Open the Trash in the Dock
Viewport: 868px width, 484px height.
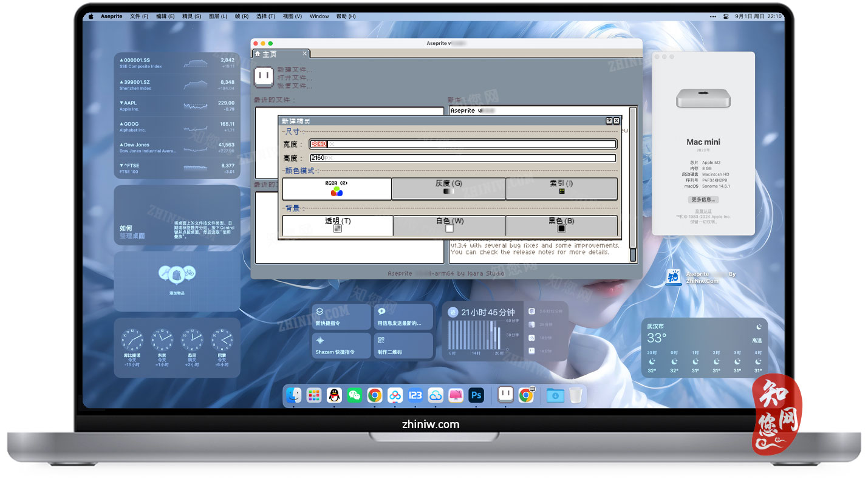pos(575,395)
